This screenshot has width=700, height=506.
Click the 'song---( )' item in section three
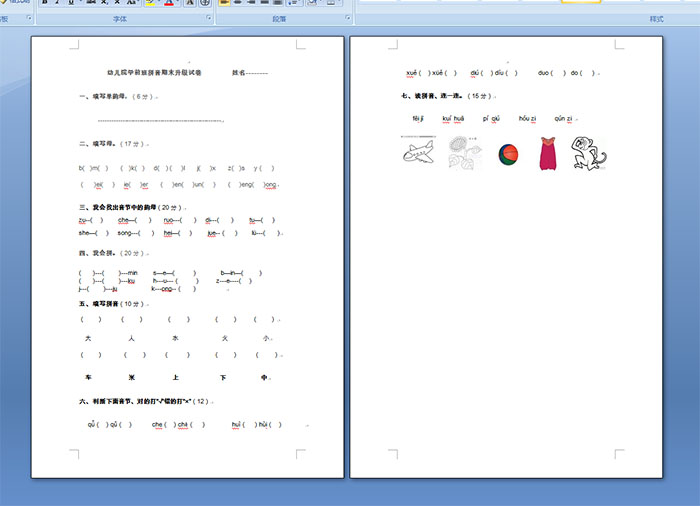tap(136, 233)
